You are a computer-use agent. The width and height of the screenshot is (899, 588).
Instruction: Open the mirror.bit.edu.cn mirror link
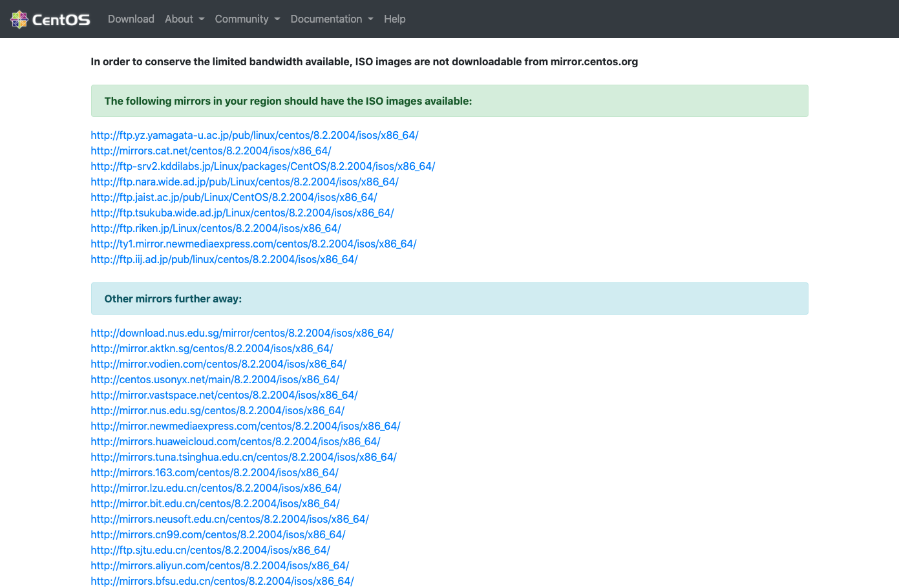point(215,504)
